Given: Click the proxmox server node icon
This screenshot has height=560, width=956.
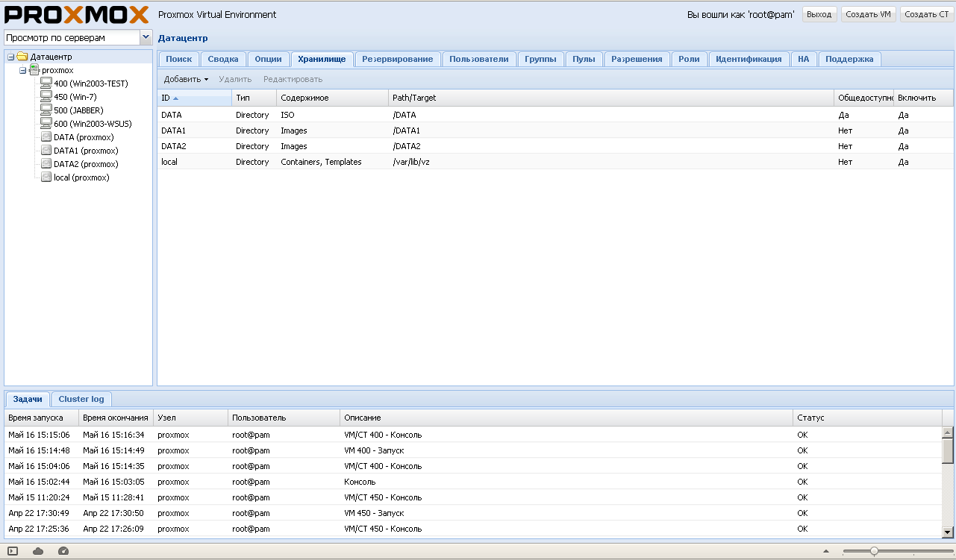Looking at the screenshot, I should pos(34,70).
